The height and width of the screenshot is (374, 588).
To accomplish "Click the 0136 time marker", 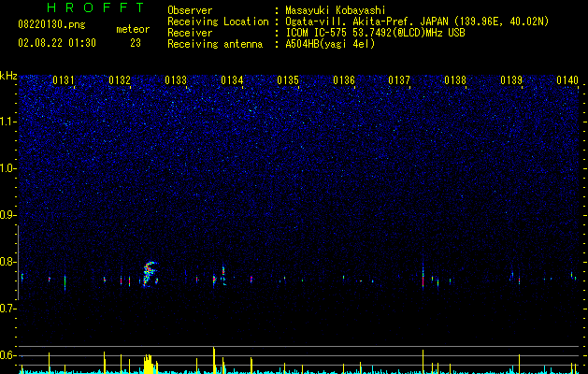I will tap(344, 80).
